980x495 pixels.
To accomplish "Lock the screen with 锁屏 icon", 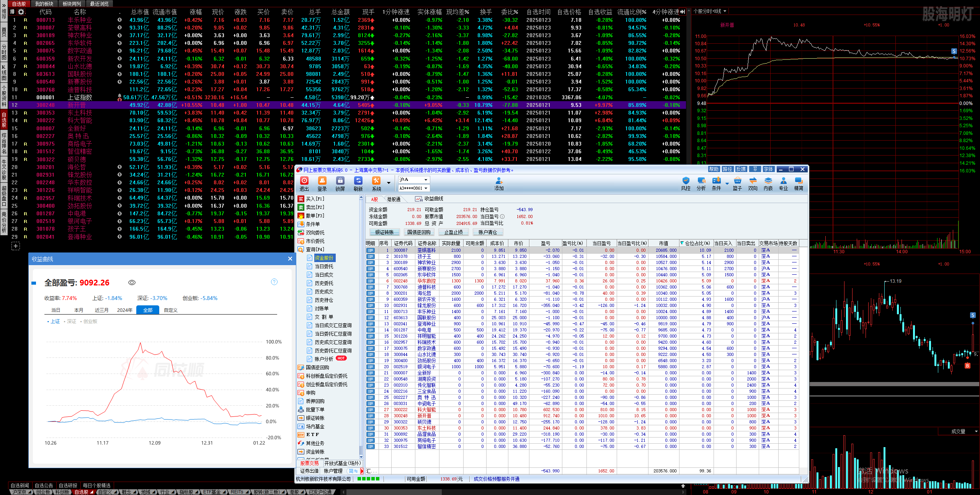I will pos(340,184).
